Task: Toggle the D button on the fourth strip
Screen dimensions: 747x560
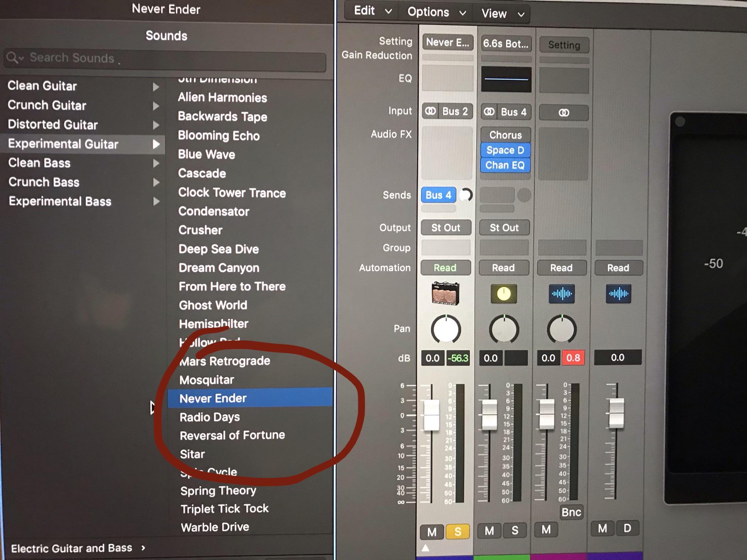Action: coord(627,528)
